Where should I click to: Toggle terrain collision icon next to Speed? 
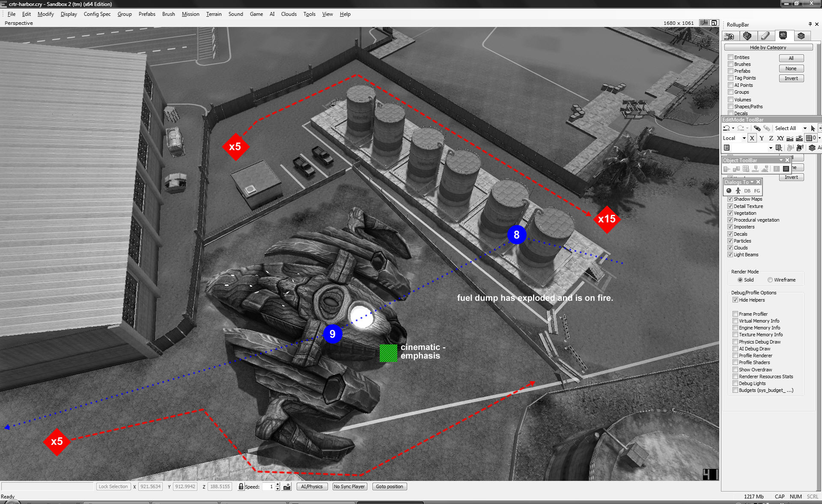(287, 486)
